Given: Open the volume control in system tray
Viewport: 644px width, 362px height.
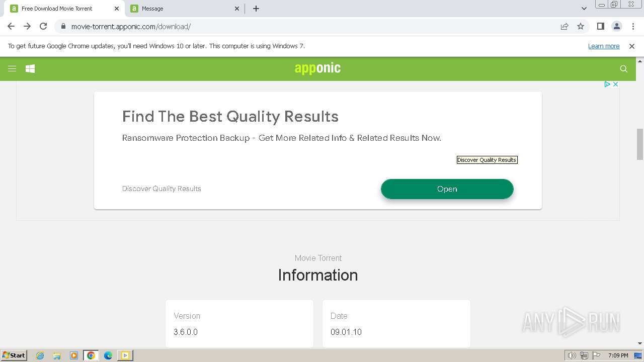Looking at the screenshot, I should pyautogui.click(x=572, y=355).
